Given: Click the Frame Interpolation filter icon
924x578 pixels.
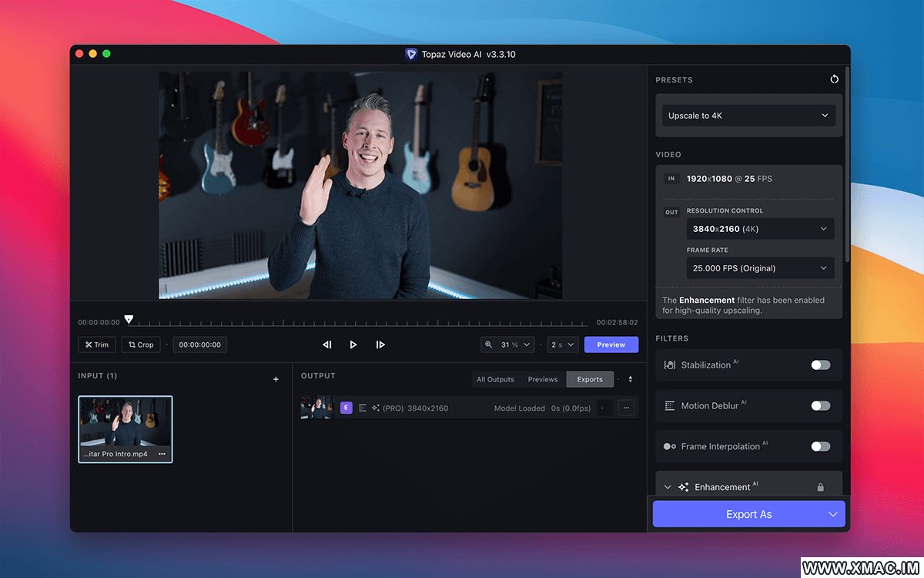Looking at the screenshot, I should click(x=670, y=446).
